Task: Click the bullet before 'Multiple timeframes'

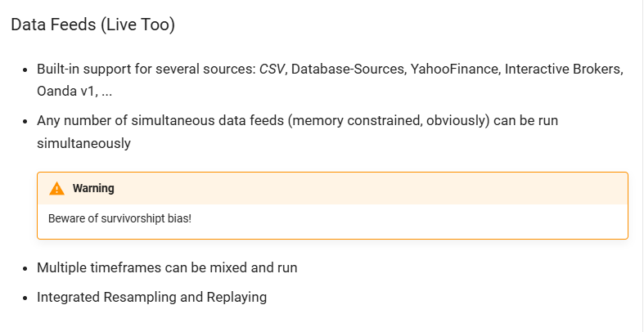Action: [26, 268]
